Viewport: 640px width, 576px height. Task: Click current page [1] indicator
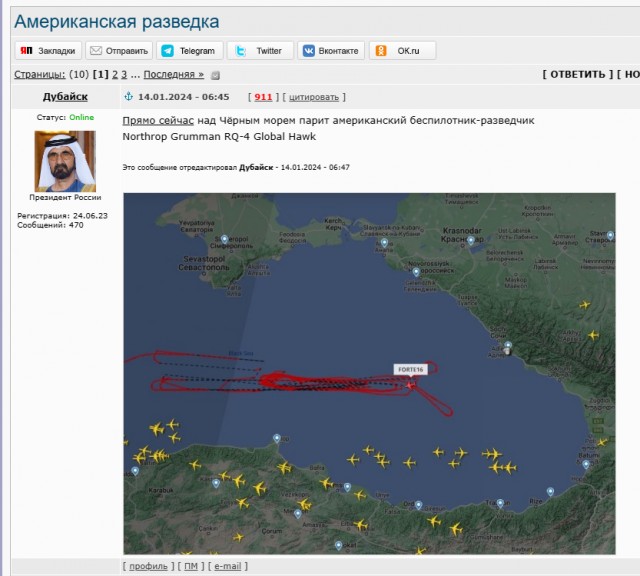(101, 74)
